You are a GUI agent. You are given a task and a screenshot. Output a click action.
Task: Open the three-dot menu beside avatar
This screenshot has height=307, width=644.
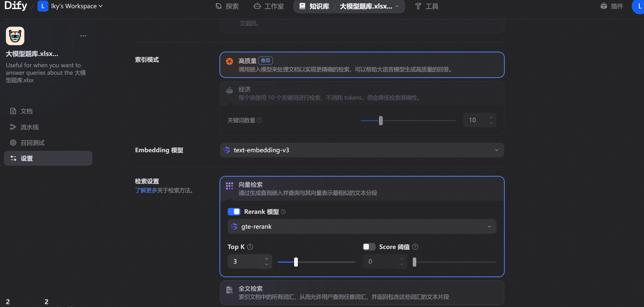coord(83,36)
